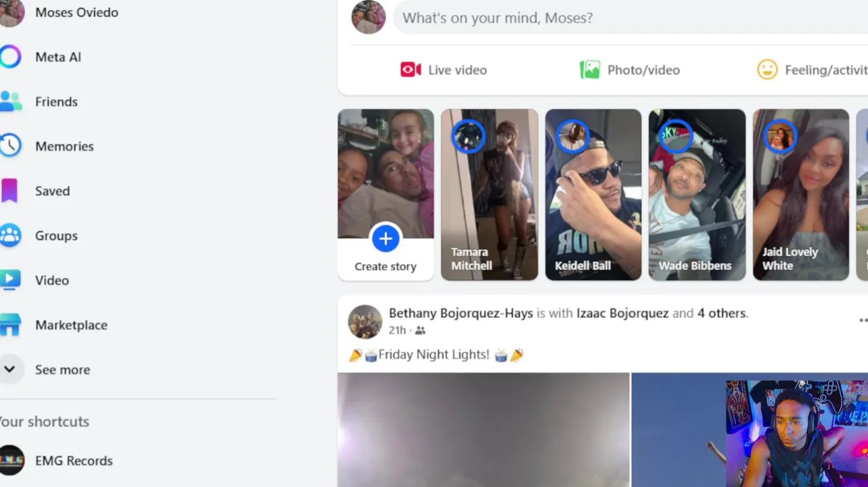Open the Video icon in sidebar

click(10, 280)
